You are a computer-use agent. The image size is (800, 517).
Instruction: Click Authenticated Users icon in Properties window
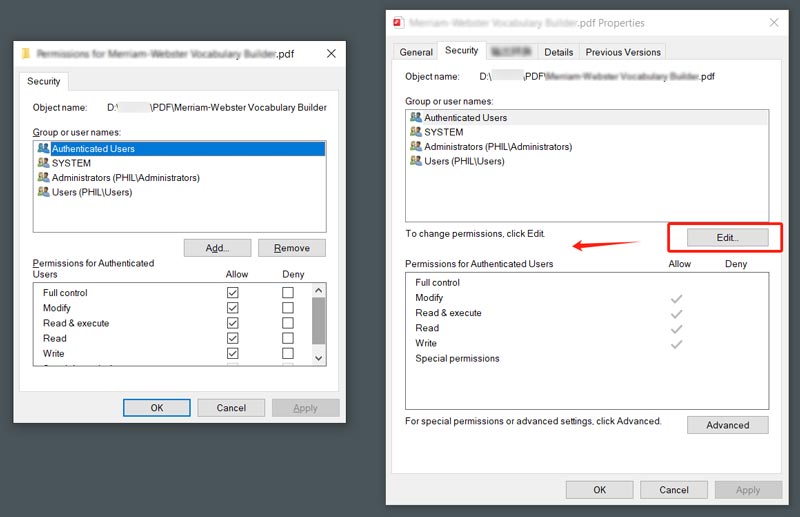pyautogui.click(x=416, y=117)
